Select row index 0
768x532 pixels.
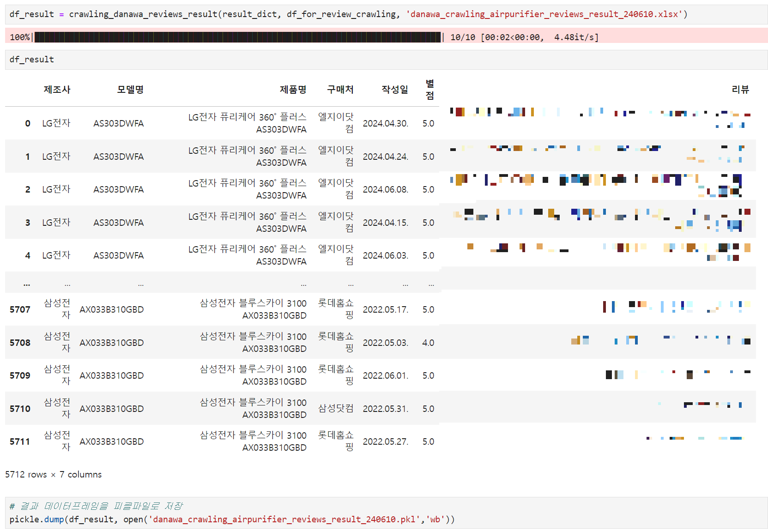pos(28,123)
